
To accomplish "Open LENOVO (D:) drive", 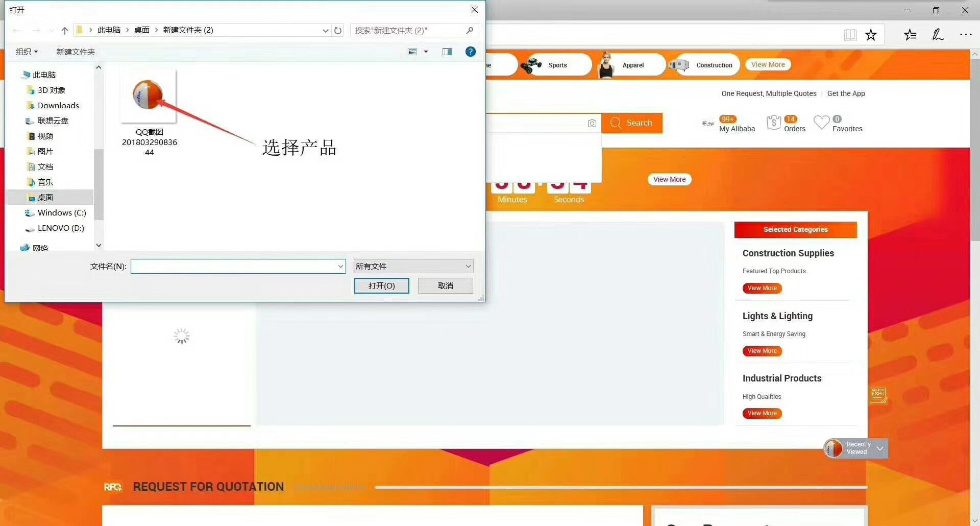I will point(55,228).
